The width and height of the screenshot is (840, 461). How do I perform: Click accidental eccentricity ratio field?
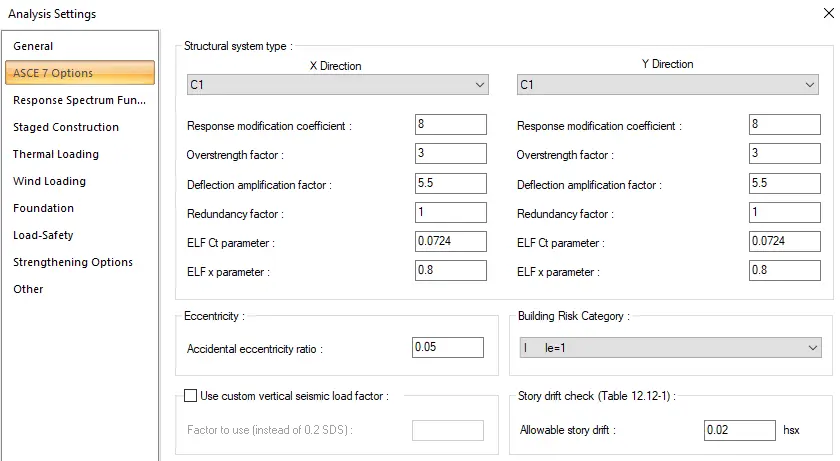pyautogui.click(x=448, y=347)
